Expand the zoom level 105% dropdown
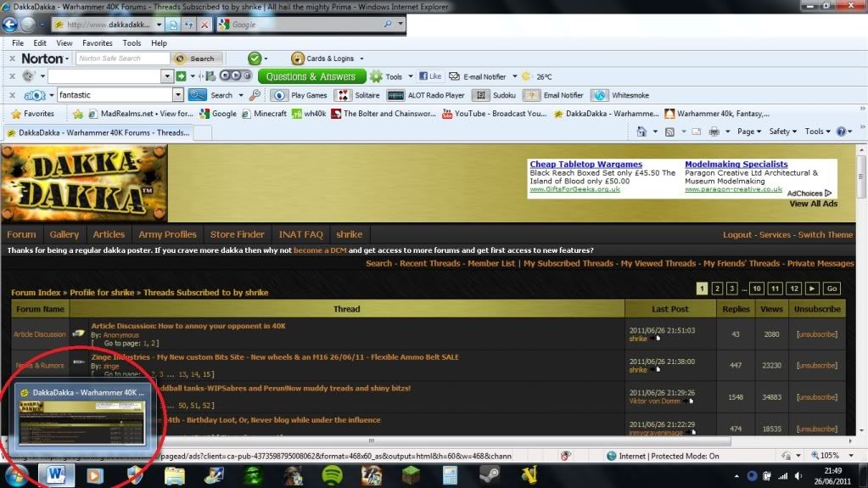 [x=851, y=456]
